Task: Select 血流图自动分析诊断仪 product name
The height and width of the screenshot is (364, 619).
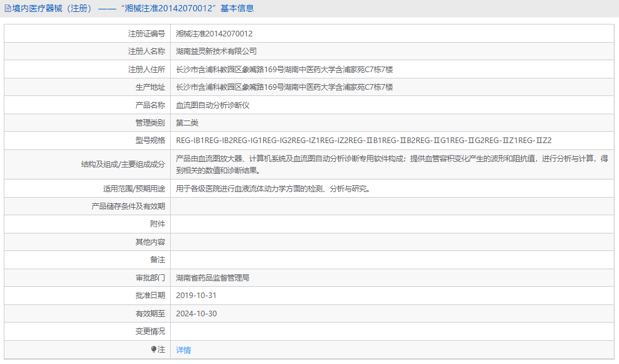Action: click(213, 105)
